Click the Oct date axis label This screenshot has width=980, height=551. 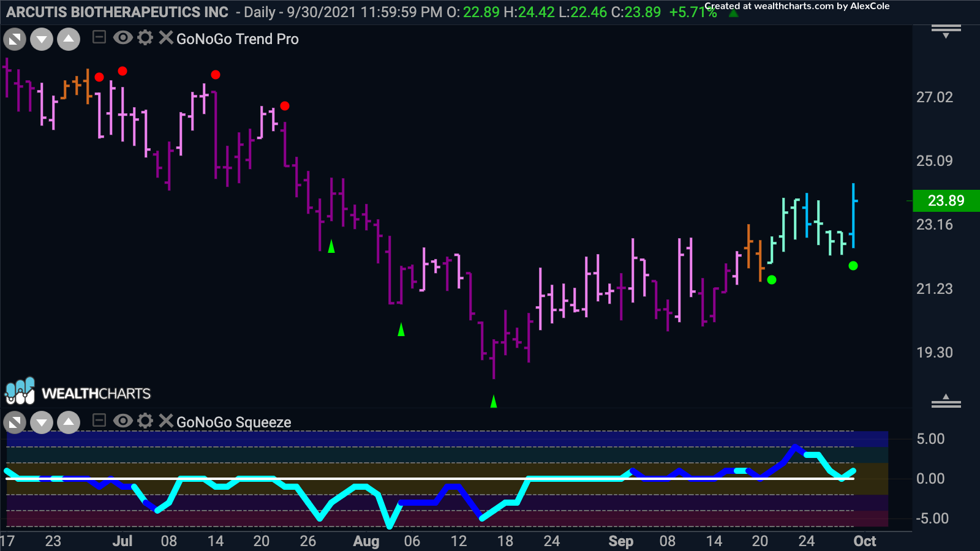point(865,541)
